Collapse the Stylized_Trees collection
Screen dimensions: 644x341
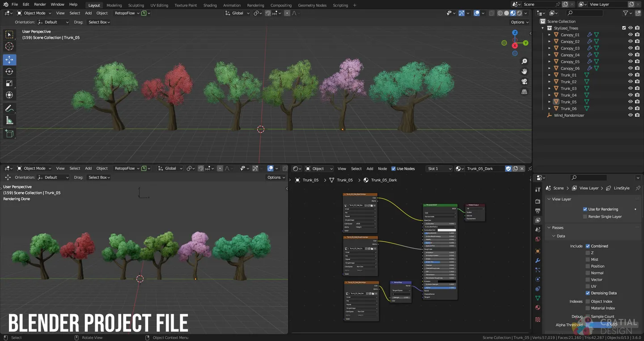pos(543,28)
